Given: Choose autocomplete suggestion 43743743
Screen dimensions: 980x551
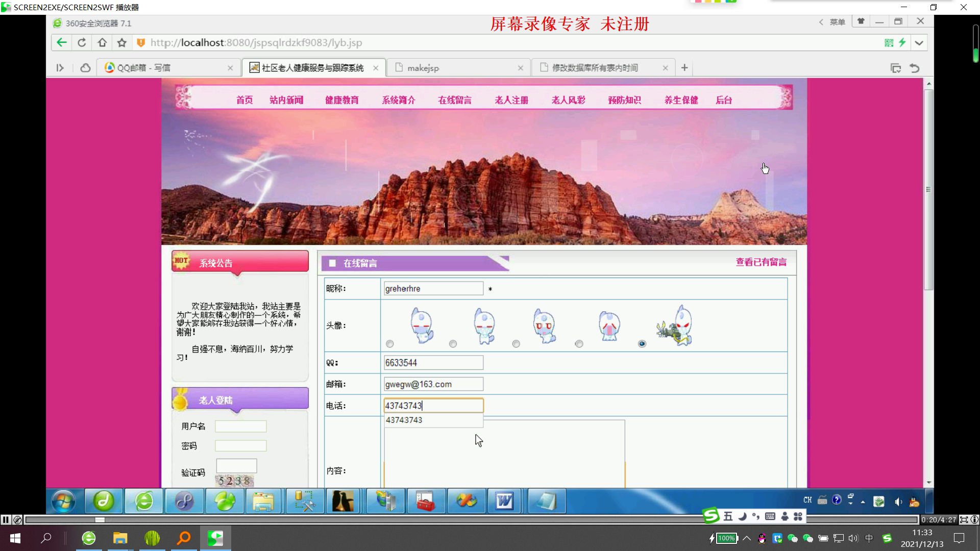Looking at the screenshot, I should (433, 420).
